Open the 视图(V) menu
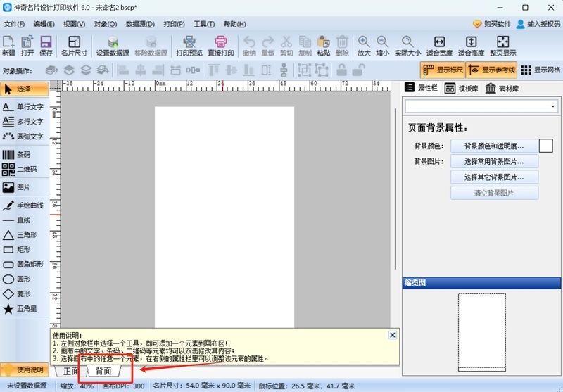Viewport: 563px width, 392px height. pos(74,24)
